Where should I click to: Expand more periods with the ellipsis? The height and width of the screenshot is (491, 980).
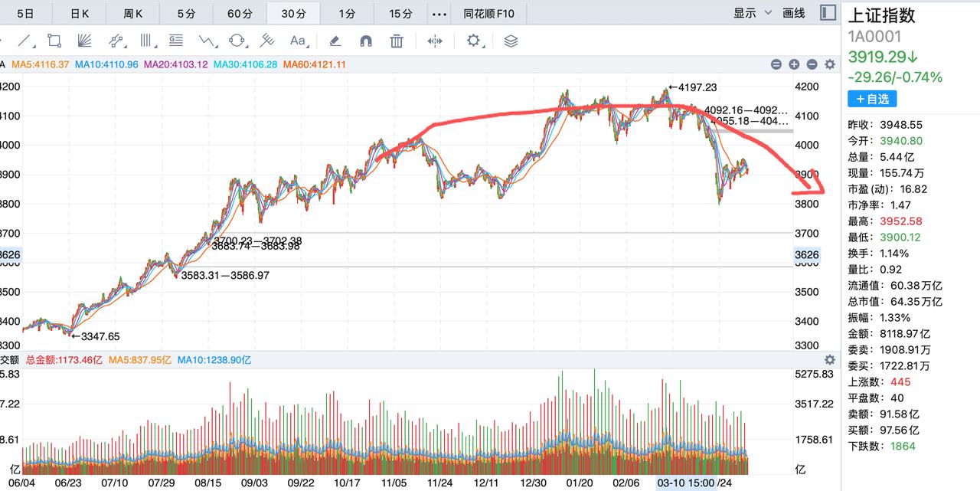click(x=439, y=13)
